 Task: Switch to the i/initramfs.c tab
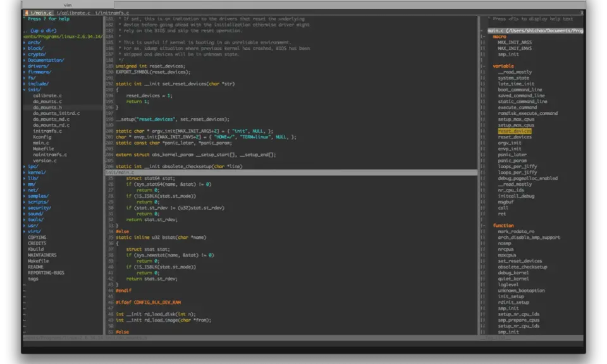coord(113,13)
